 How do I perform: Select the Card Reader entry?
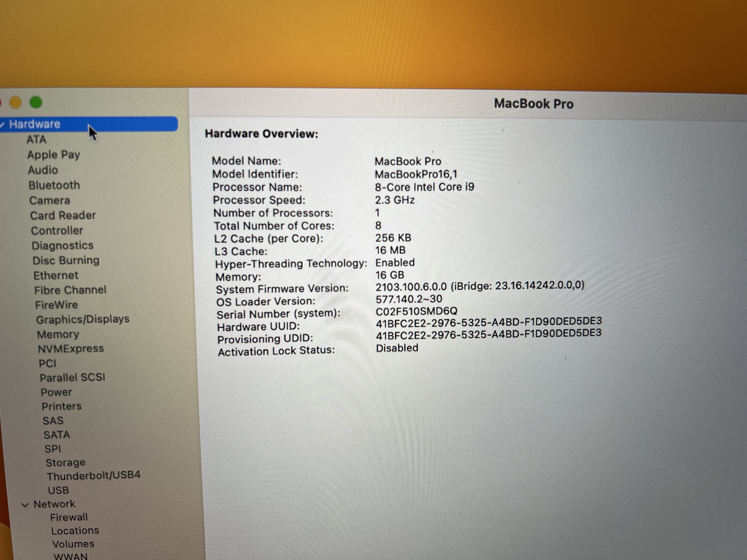click(63, 215)
